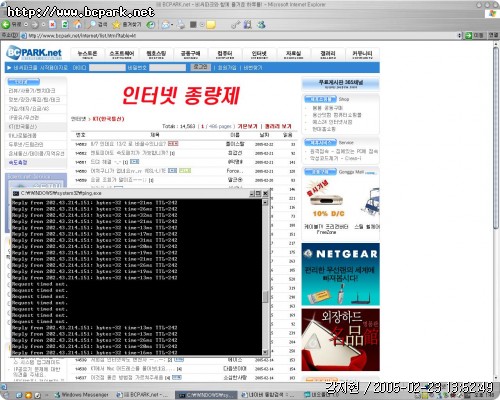The image size is (500, 400).
Task: Click the 비밀번호 password input field
Action: tap(167, 68)
